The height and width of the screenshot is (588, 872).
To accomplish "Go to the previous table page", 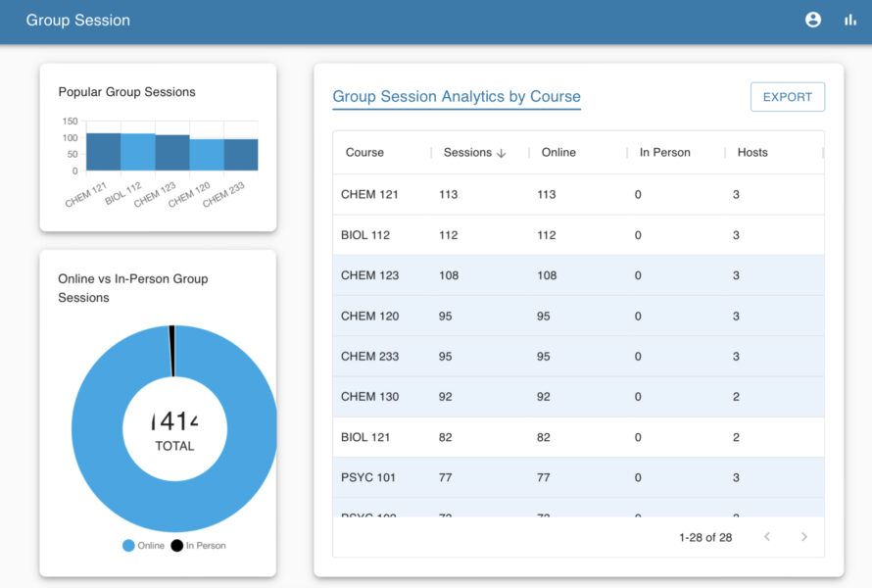I will [767, 537].
